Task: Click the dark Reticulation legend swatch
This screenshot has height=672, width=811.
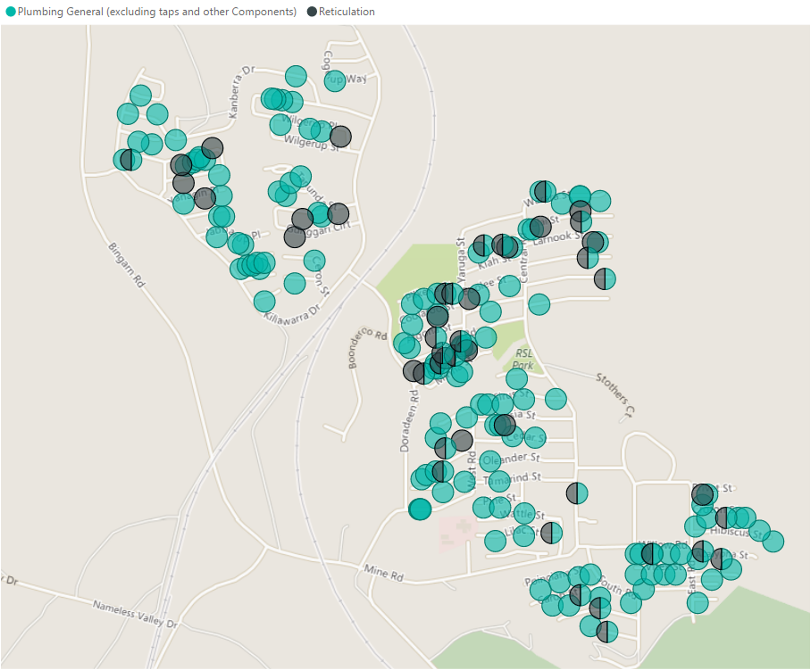Action: tap(312, 11)
